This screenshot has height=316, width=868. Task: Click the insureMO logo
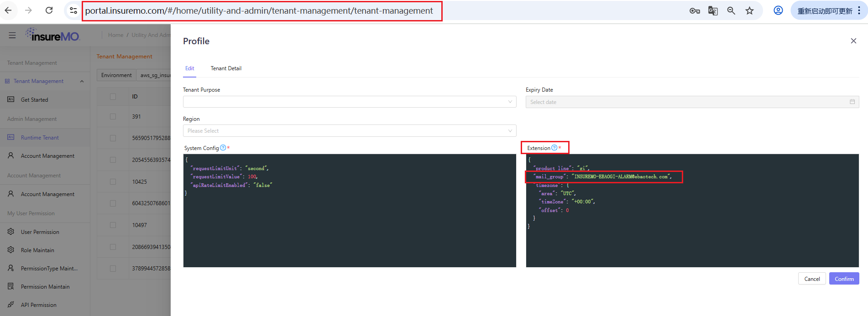52,35
